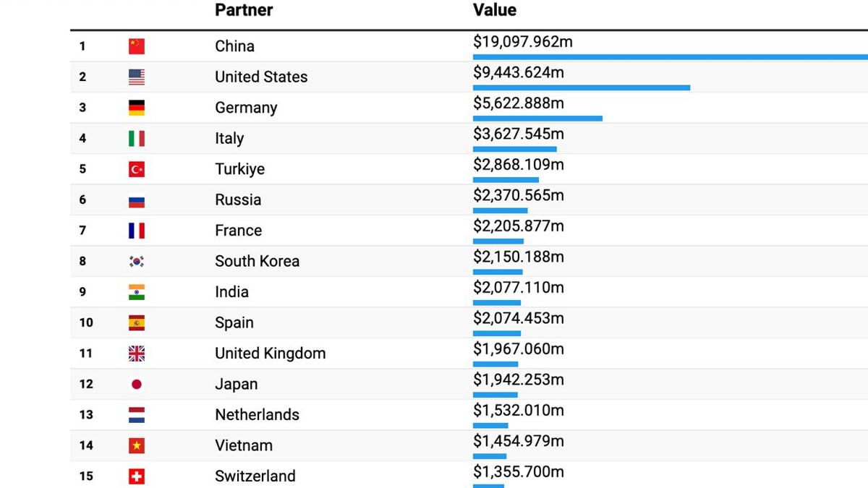Viewport: 868px width, 488px height.
Task: Click the China flag icon
Action: pyautogui.click(x=137, y=46)
